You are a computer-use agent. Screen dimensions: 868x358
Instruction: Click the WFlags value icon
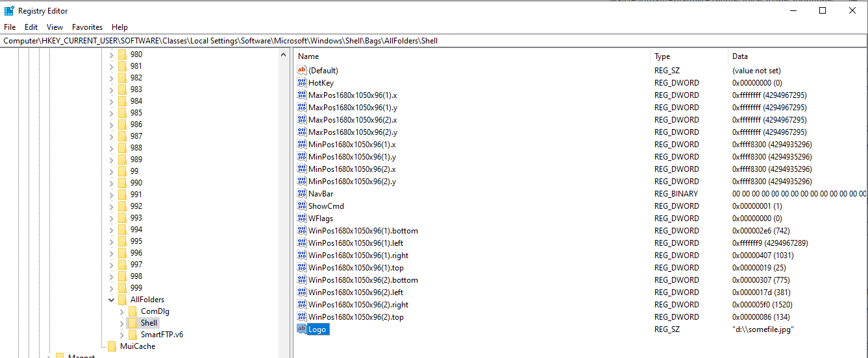[302, 218]
